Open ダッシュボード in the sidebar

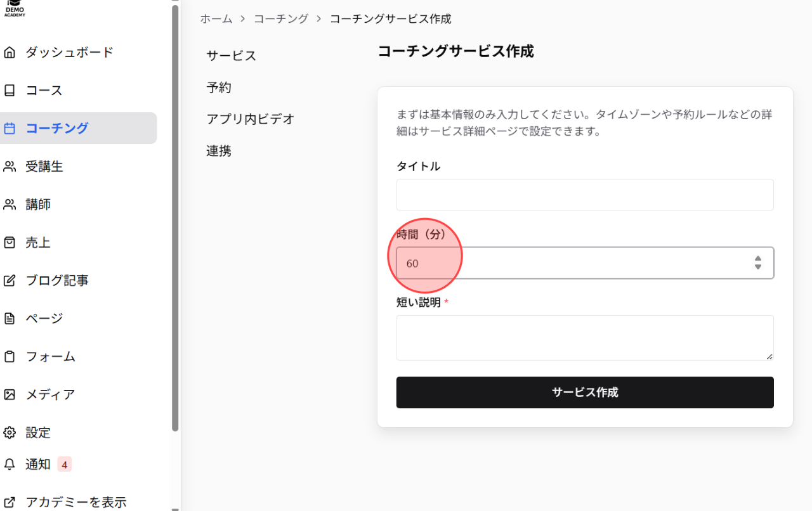(x=70, y=52)
